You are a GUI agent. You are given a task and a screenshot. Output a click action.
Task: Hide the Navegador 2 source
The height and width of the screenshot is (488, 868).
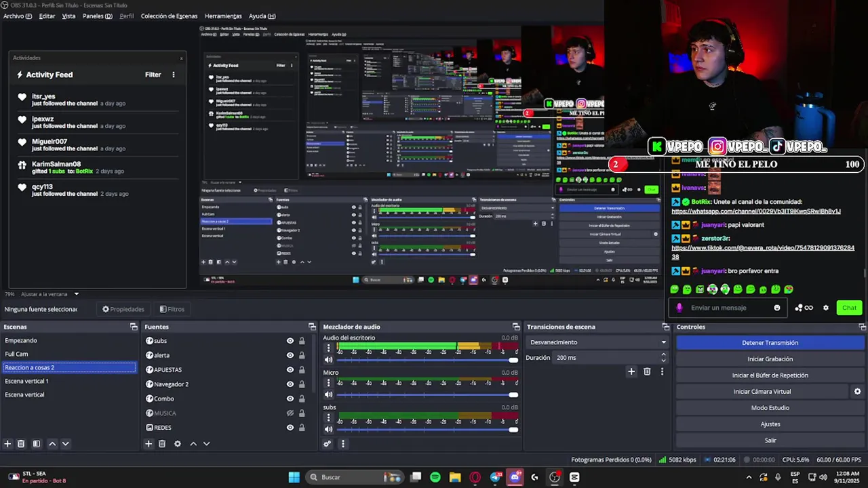click(x=290, y=384)
